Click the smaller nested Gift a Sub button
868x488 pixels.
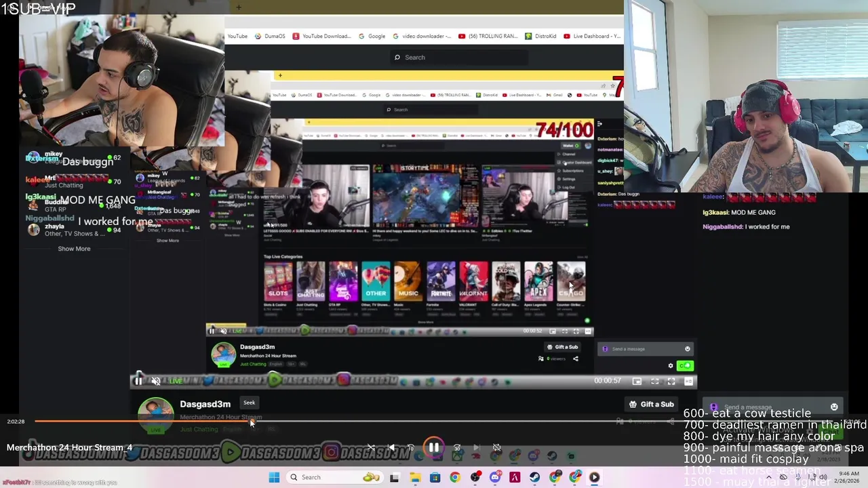click(x=562, y=347)
